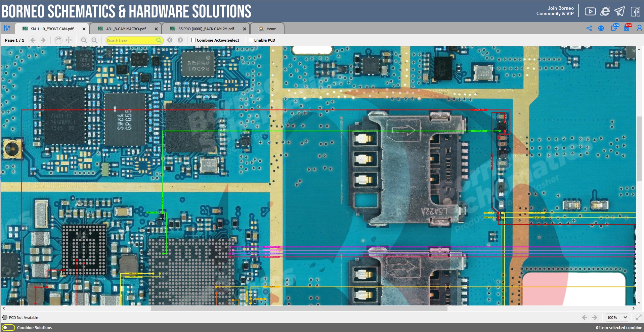Click the Combine Solutions label
This screenshot has height=332, width=644.
35,328
